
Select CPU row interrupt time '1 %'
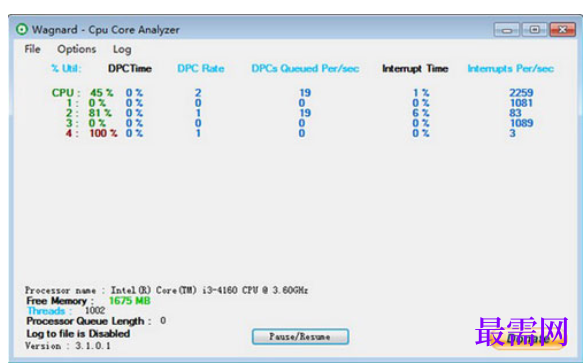(421, 92)
